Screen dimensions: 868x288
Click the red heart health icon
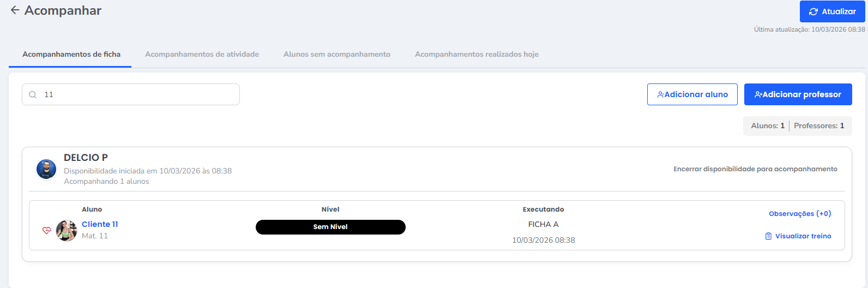(x=47, y=231)
